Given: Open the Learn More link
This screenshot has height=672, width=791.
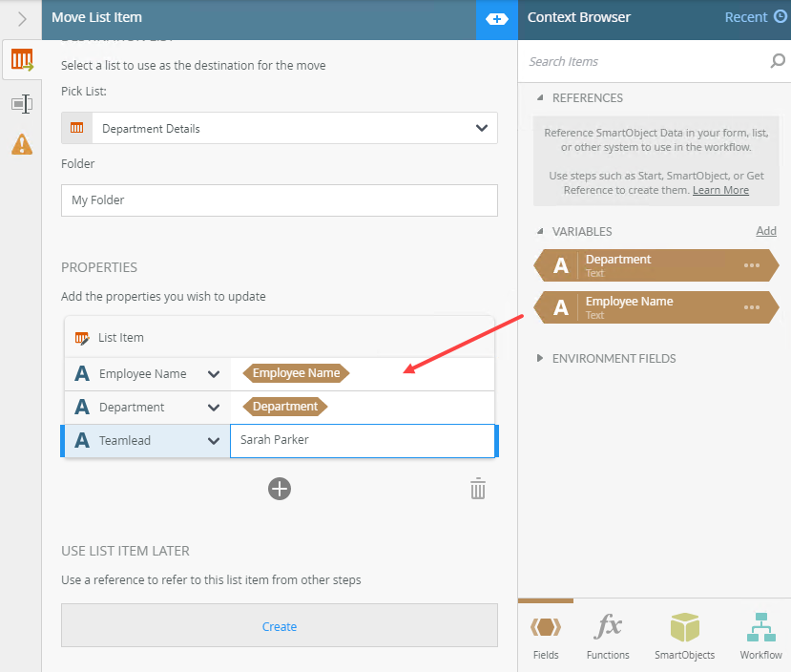Looking at the screenshot, I should [720, 190].
